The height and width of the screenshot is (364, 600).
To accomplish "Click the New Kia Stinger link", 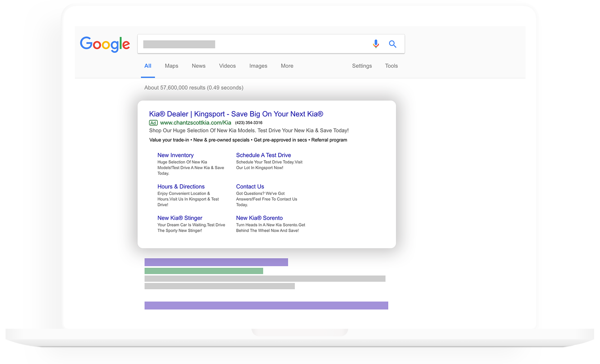I will pos(180,218).
